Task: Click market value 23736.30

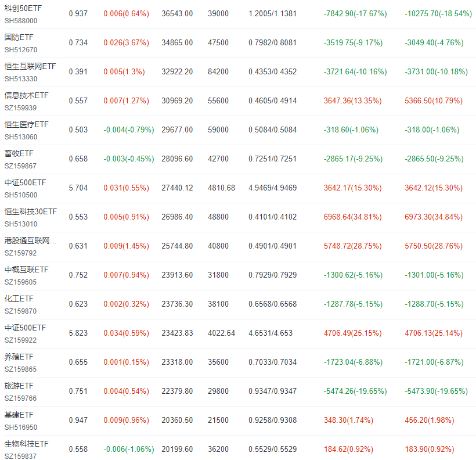Action: (177, 304)
